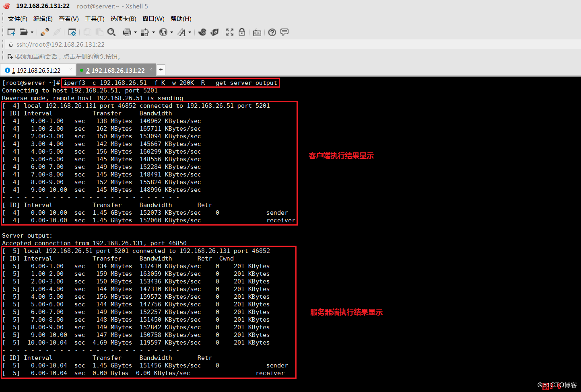Click the Reconnect plug icon
Viewport: 581px width, 392px height.
coord(45,32)
